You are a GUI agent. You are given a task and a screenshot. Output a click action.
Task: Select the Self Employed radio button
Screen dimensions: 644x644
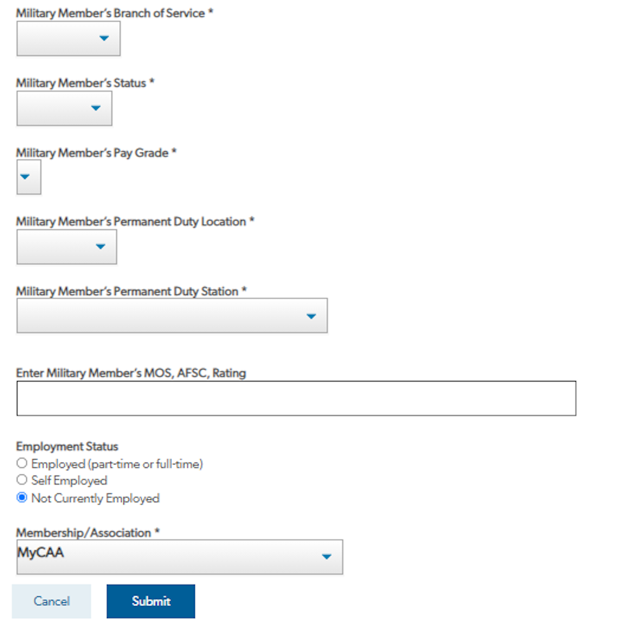[21, 479]
